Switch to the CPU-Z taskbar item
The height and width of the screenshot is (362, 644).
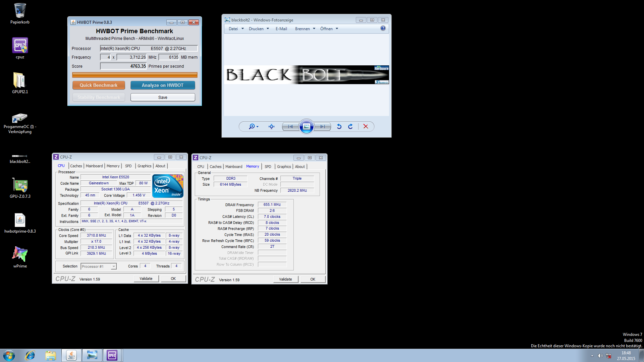112,355
